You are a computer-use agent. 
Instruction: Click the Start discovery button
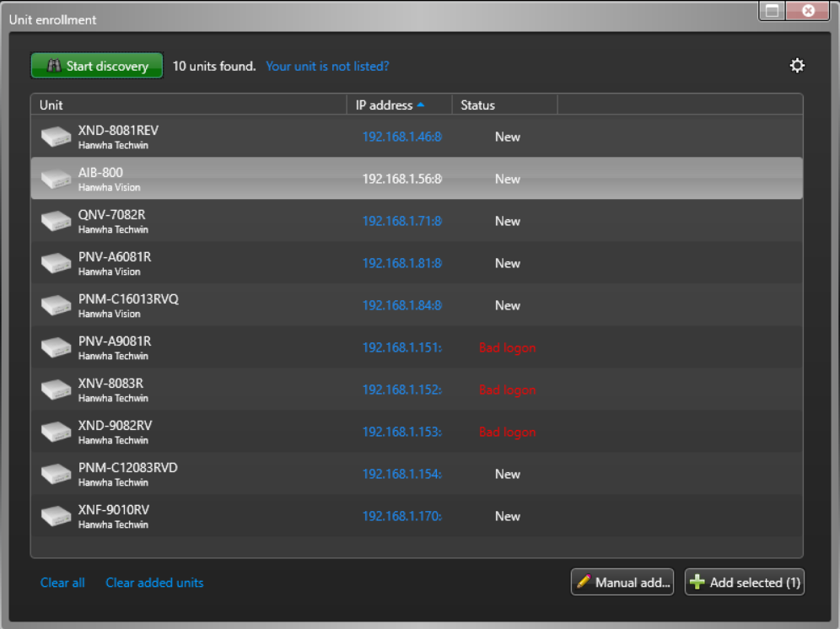coord(97,66)
